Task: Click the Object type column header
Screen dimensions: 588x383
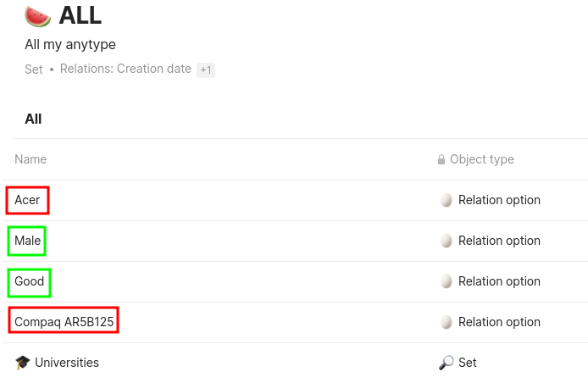Action: click(482, 159)
